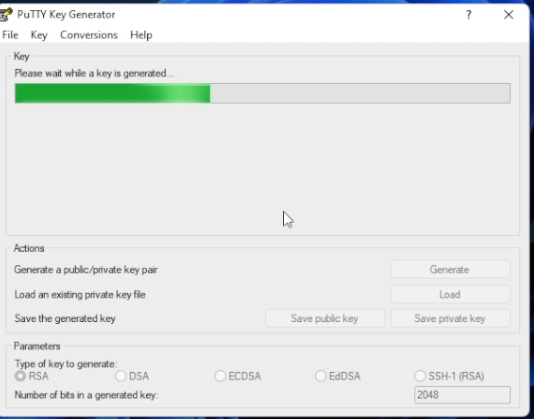
Task: Click the Load button
Action: point(450,294)
